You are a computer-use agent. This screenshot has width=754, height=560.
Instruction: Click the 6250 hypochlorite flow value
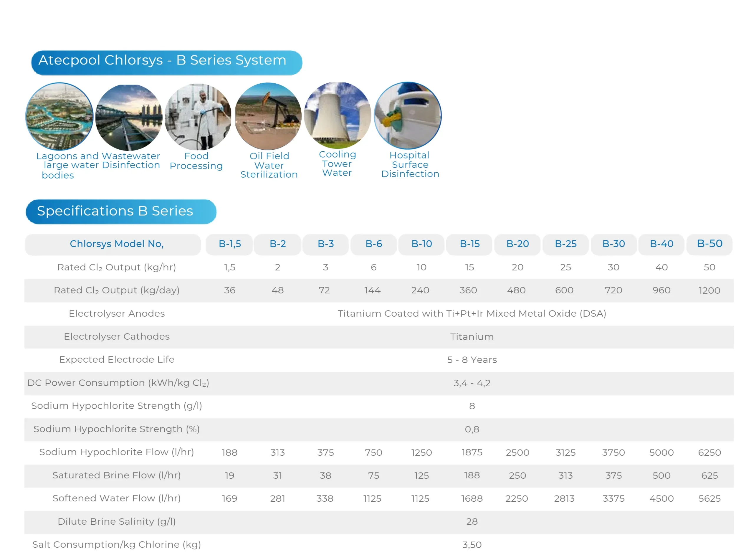point(709,452)
